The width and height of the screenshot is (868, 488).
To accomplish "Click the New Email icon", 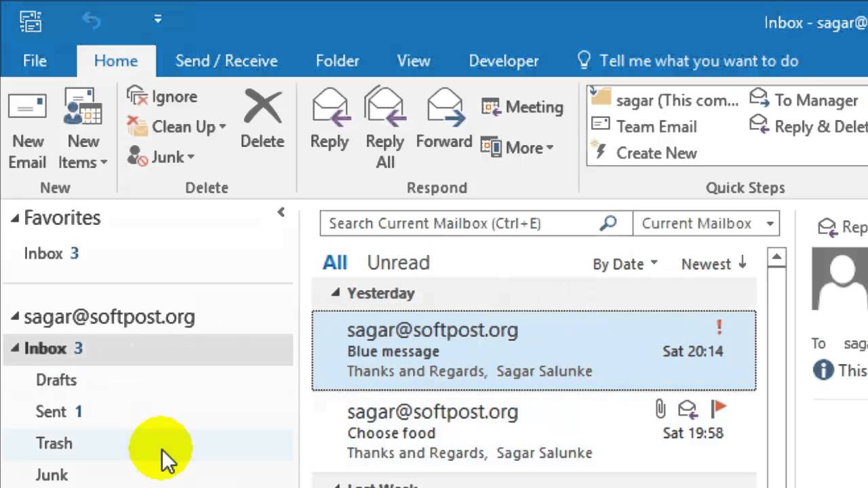I will pos(27,108).
